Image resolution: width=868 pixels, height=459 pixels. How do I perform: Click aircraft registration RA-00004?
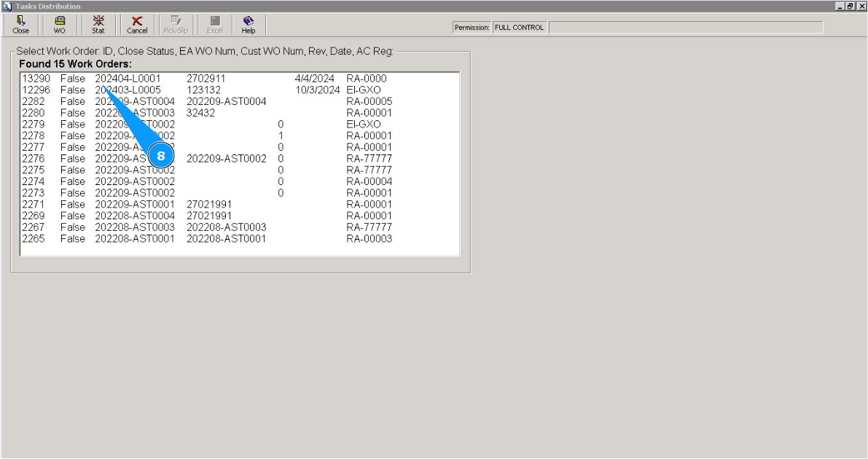[370, 181]
